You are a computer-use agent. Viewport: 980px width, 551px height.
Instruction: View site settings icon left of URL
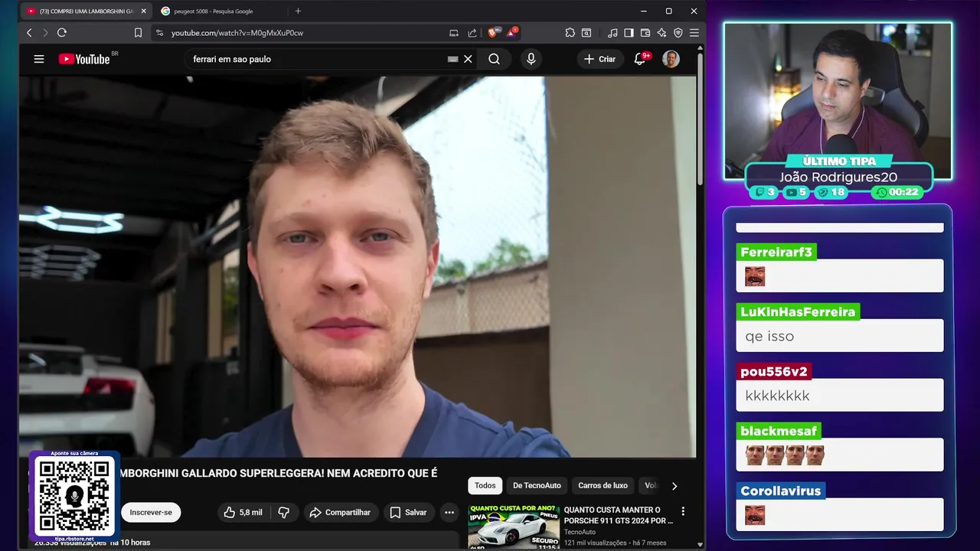[x=159, y=33]
